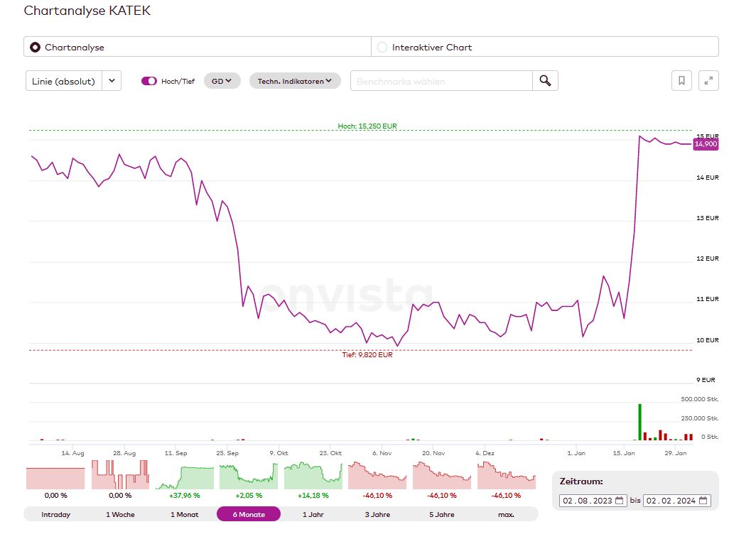The width and height of the screenshot is (756, 539).
Task: Open the calendar picker for the start date
Action: 619,500
